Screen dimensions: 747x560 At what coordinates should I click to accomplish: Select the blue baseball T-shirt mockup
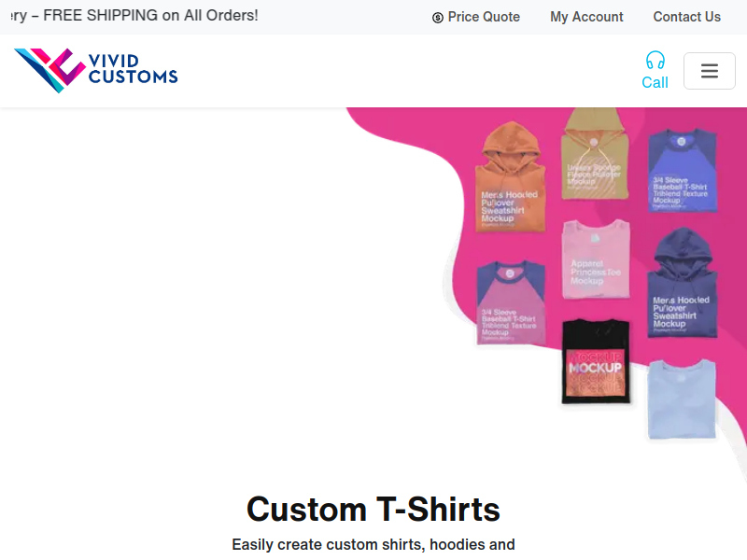click(x=683, y=170)
